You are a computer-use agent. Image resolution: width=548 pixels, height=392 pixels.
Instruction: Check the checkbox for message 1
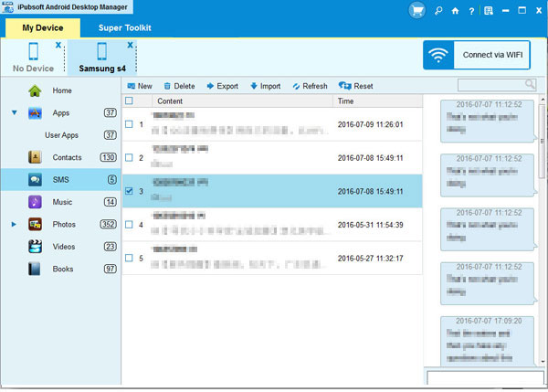click(x=129, y=124)
